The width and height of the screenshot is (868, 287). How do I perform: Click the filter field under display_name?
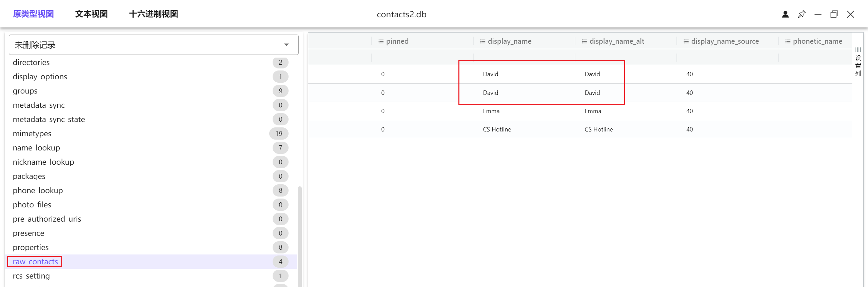click(x=524, y=57)
